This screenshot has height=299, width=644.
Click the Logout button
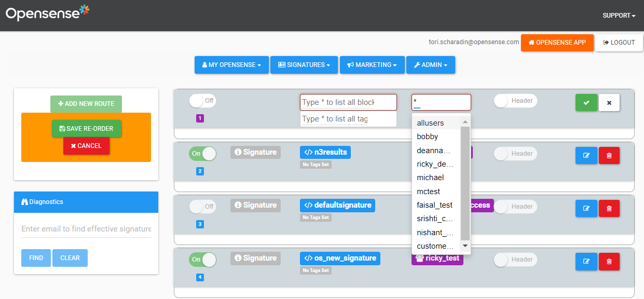pos(619,43)
